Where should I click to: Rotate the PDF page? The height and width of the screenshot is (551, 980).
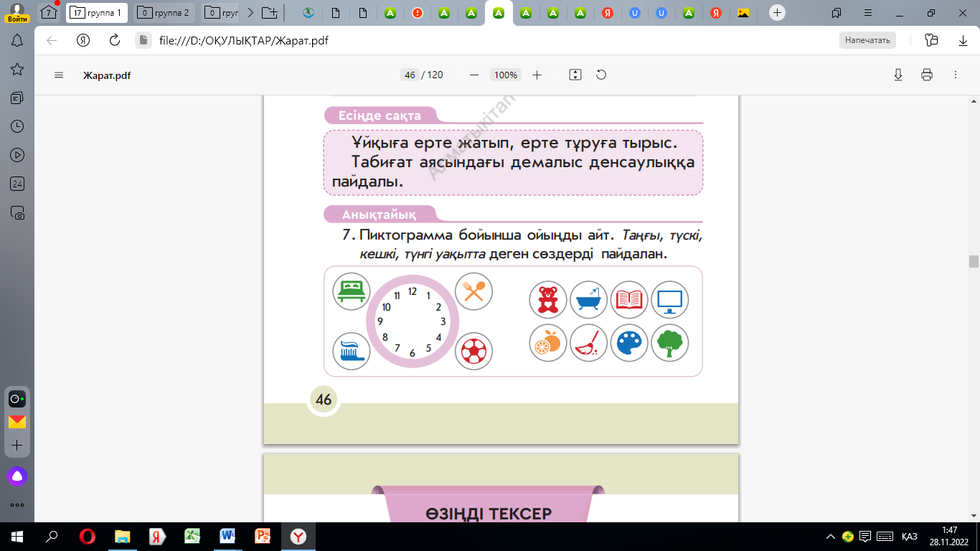(x=601, y=75)
